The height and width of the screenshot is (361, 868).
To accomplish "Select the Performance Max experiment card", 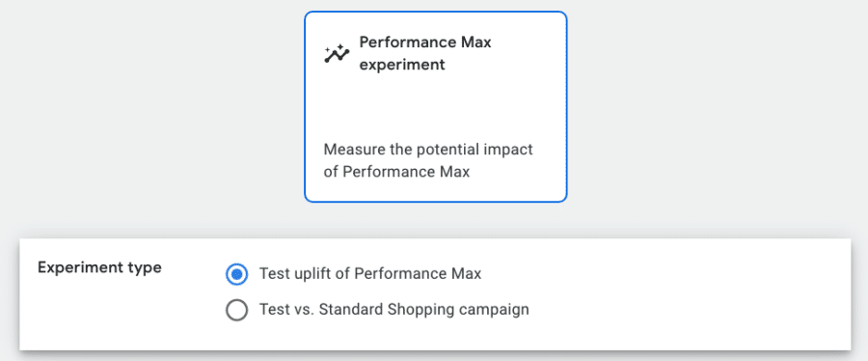I will point(436,106).
